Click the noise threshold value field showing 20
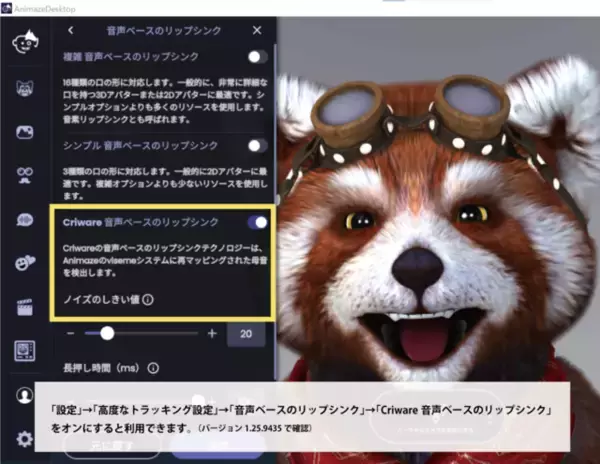600x464 pixels. pos(245,334)
